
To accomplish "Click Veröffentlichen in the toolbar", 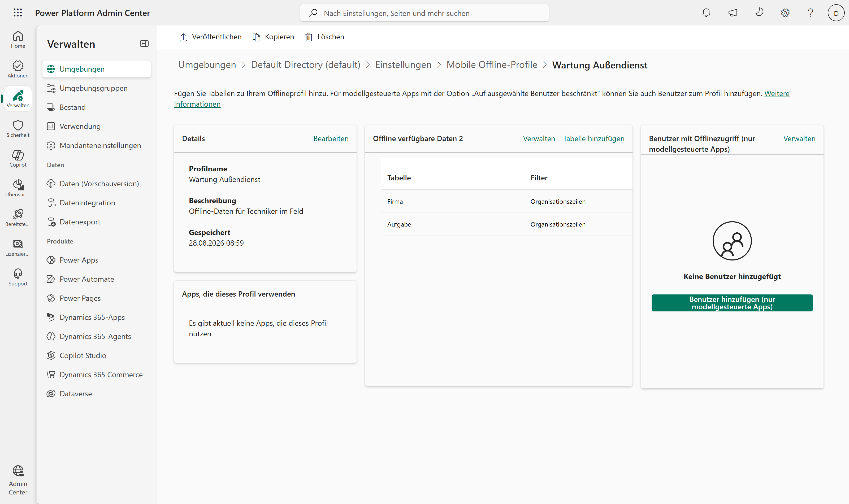I will 210,37.
